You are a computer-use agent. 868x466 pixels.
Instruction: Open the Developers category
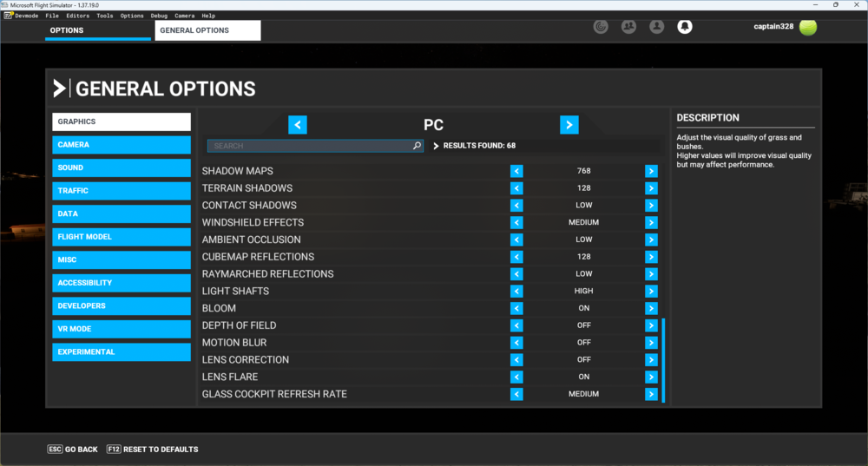(x=122, y=306)
